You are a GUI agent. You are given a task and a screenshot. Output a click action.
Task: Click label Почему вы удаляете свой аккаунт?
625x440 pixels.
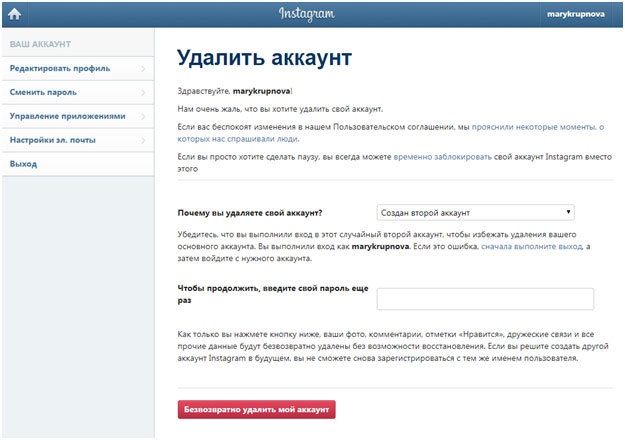tap(250, 213)
